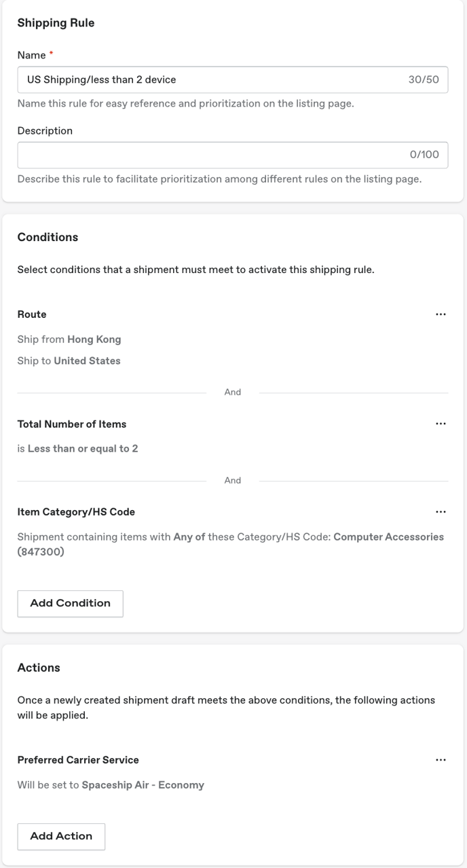This screenshot has height=868, width=467.
Task: Click the Total Number of Items heading
Action: [72, 424]
